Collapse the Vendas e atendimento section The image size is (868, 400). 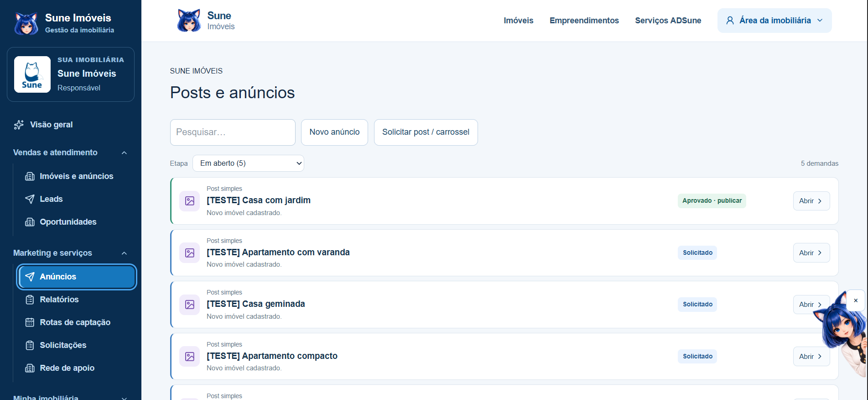coord(124,153)
